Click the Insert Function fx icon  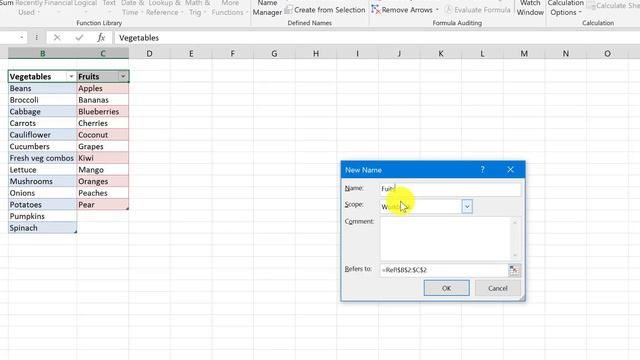pyautogui.click(x=101, y=38)
